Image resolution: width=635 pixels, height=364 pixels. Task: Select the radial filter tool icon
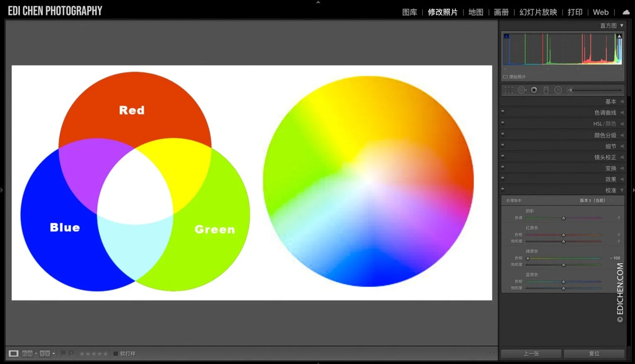[558, 90]
